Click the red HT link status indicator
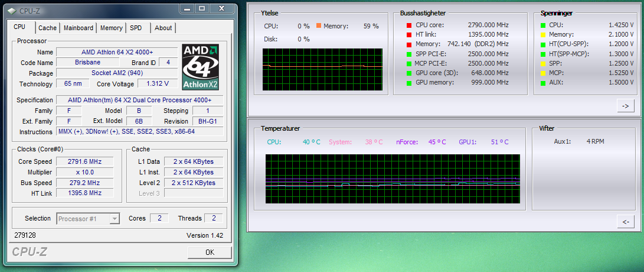Viewport: 644px width, 272px height. click(x=408, y=34)
